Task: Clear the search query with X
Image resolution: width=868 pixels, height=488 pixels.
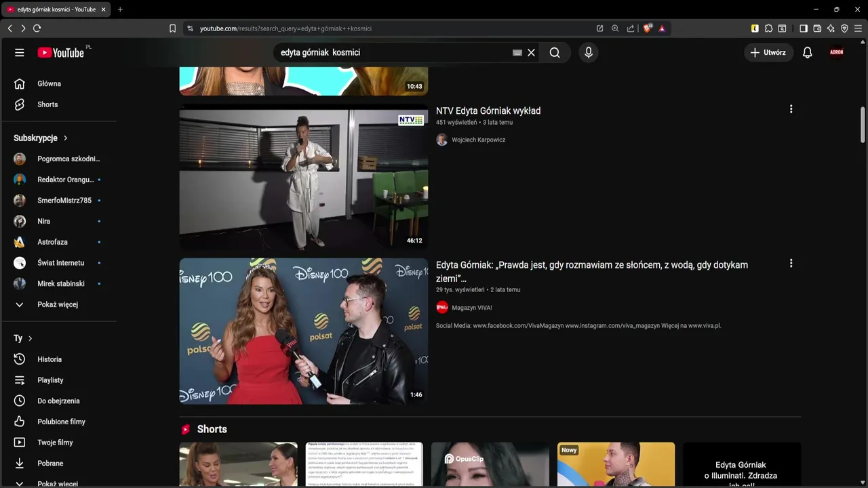Action: (532, 53)
